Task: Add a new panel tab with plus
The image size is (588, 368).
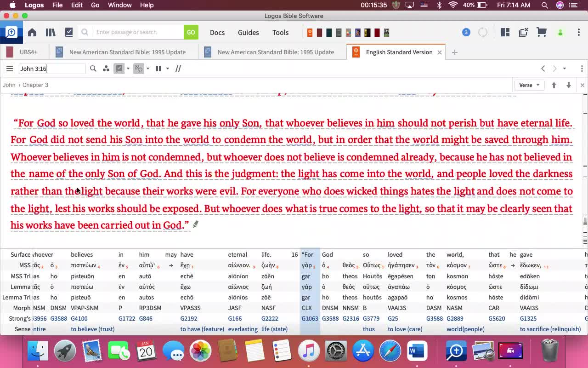Action: [454, 52]
